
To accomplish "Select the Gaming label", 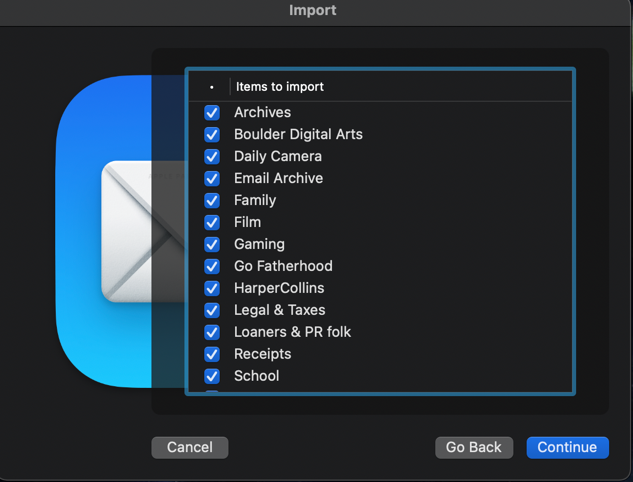I will (x=259, y=244).
